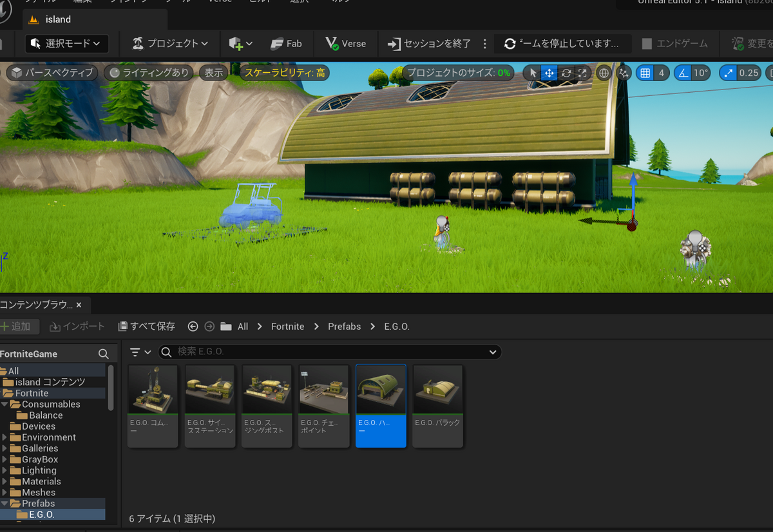Click セッションを終了 to end session
This screenshot has width=773, height=532.
[429, 44]
